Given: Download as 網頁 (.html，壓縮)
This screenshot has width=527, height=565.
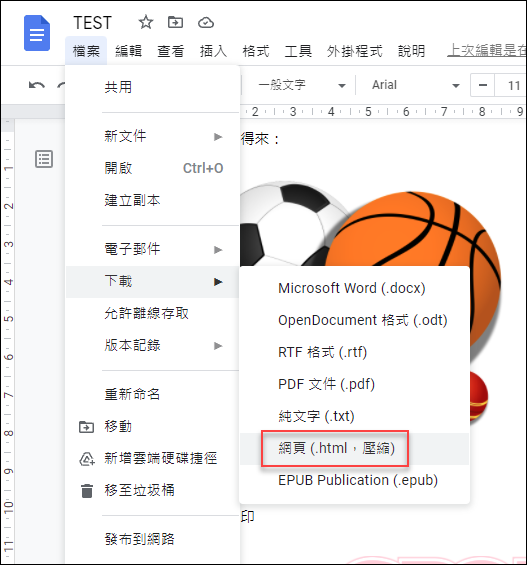Looking at the screenshot, I should point(354,449).
